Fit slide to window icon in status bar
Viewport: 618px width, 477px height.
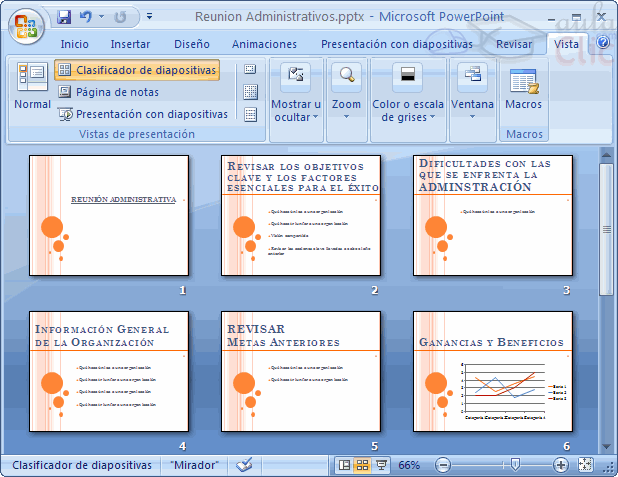586,465
